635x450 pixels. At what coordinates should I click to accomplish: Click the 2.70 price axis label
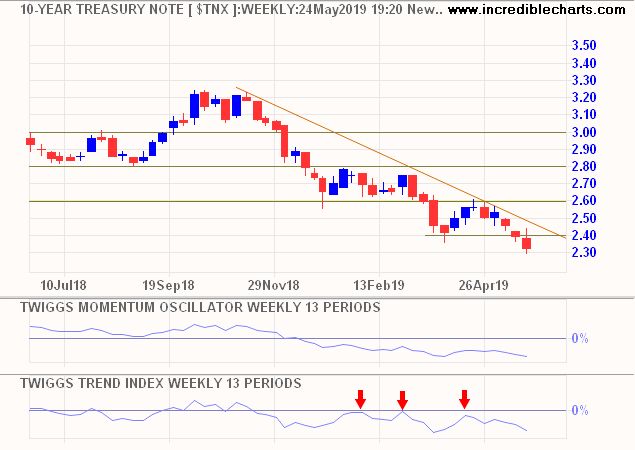(584, 183)
